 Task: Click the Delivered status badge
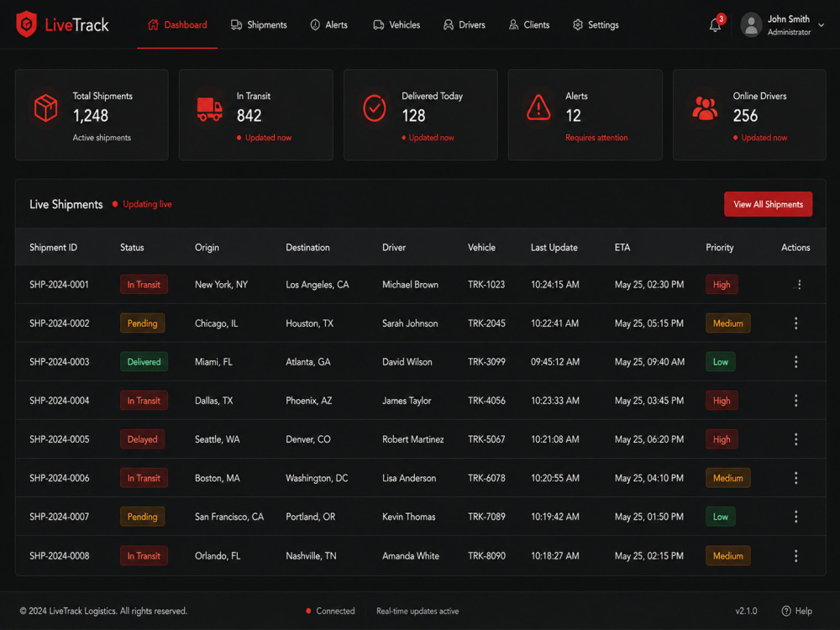click(x=144, y=361)
